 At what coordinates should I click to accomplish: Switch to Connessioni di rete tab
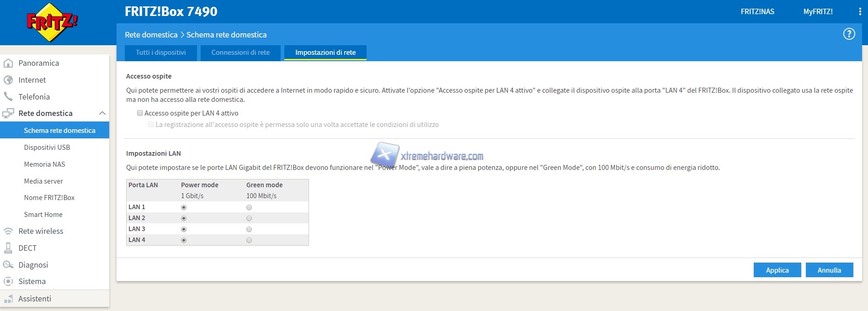pos(240,53)
